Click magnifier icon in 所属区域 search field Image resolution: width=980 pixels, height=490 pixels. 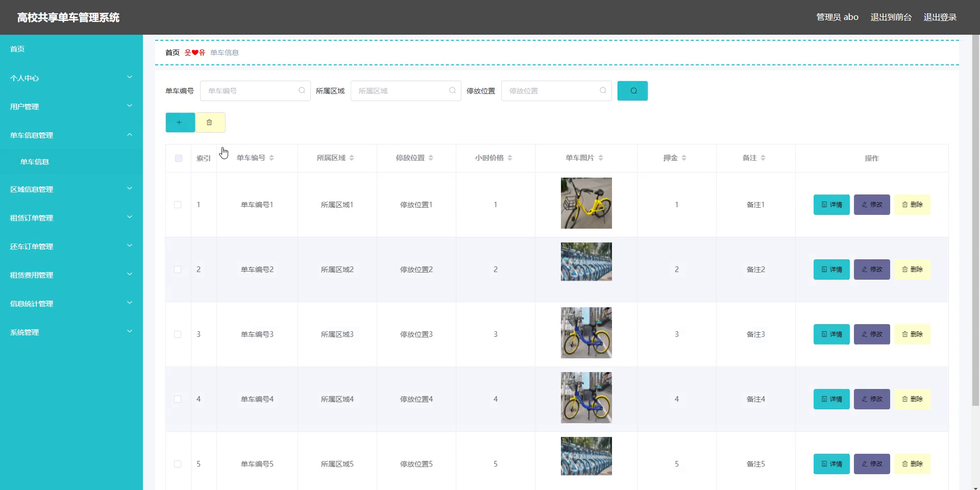click(x=452, y=90)
